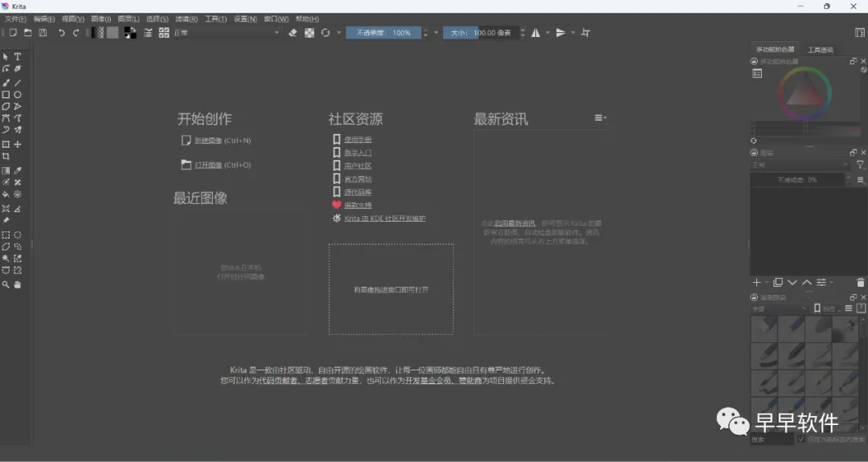
Task: Open the 图层(L) menu
Action: [x=129, y=18]
